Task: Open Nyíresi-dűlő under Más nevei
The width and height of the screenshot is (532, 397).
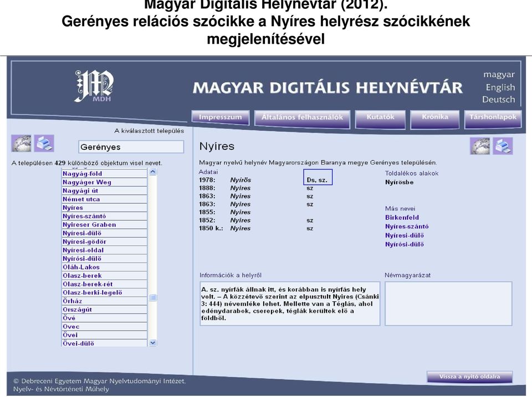Action: (x=405, y=235)
